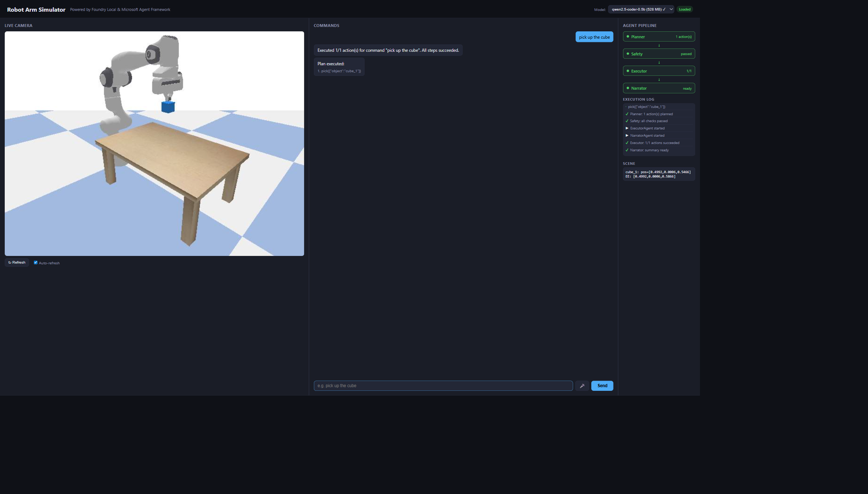Click the Planner pipeline stage

[658, 37]
